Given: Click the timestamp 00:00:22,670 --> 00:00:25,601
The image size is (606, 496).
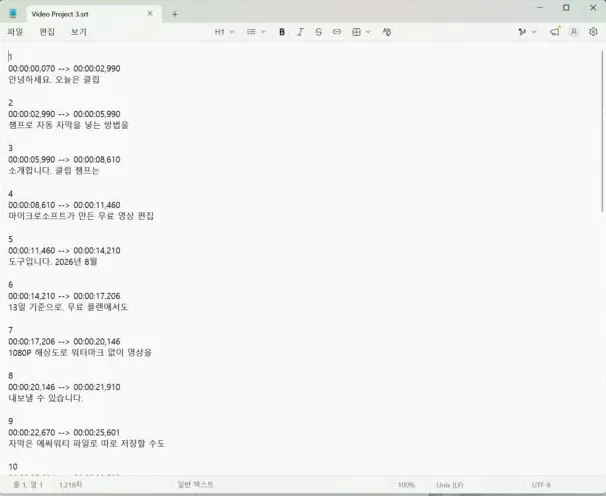Looking at the screenshot, I should click(64, 432).
